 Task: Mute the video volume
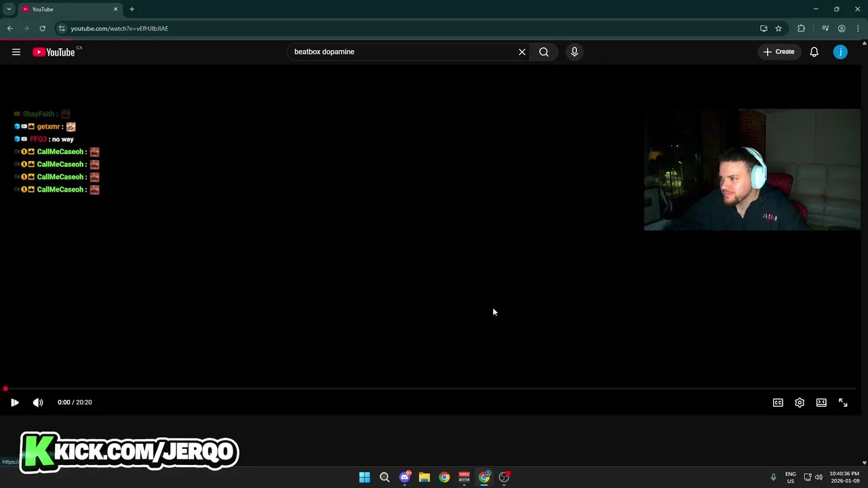coord(38,403)
